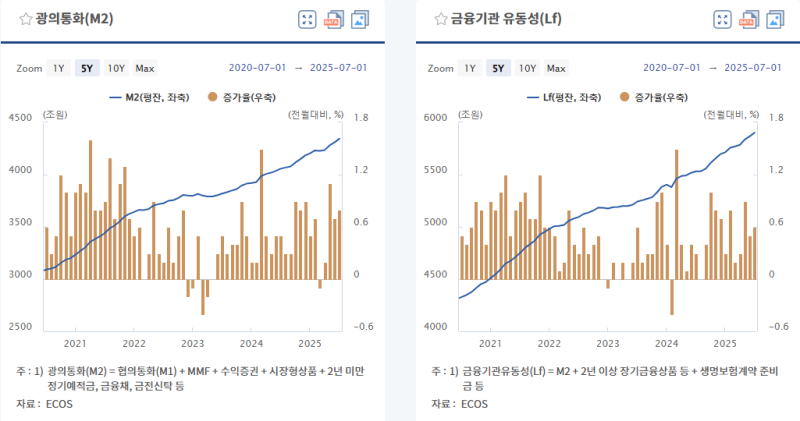Image resolution: width=800 pixels, height=421 pixels.
Task: Toggle Lf(평잔, 좌축) line series in legend
Action: [564, 97]
